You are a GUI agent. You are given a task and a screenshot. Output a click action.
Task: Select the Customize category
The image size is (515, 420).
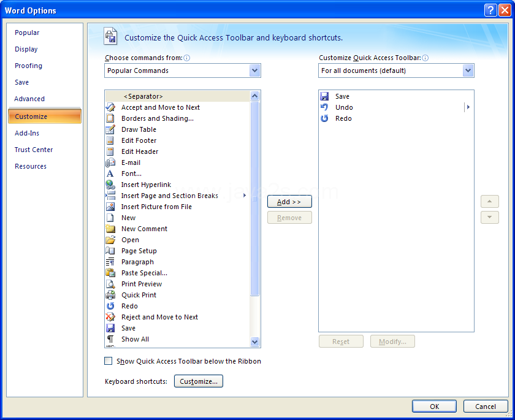coord(45,116)
